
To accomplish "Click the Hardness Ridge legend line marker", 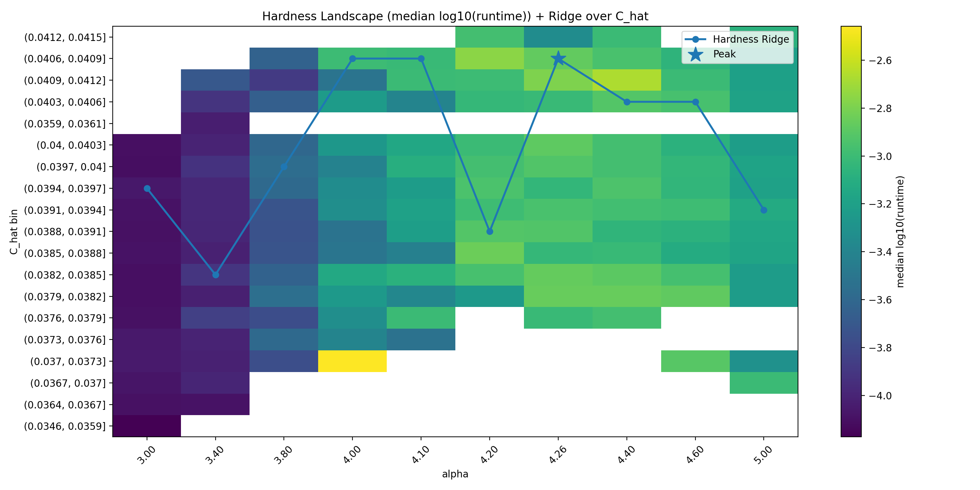I will click(x=695, y=39).
